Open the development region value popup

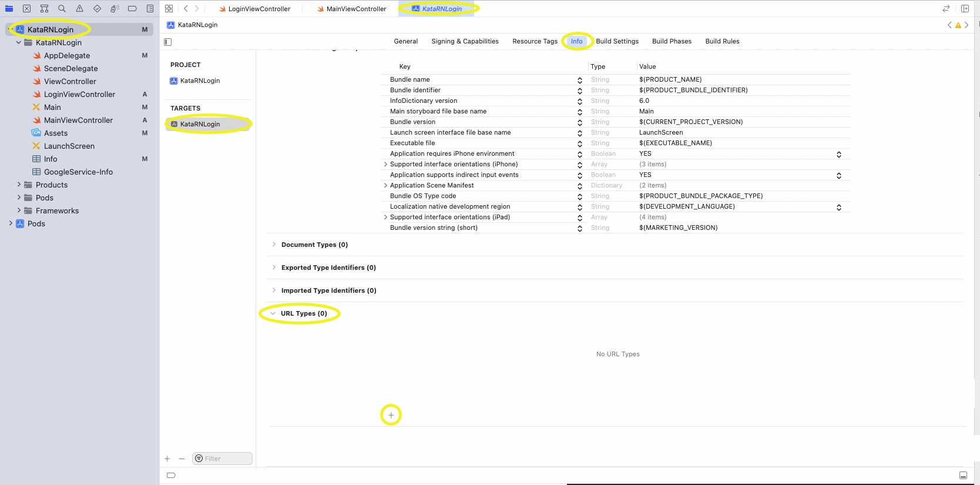839,207
